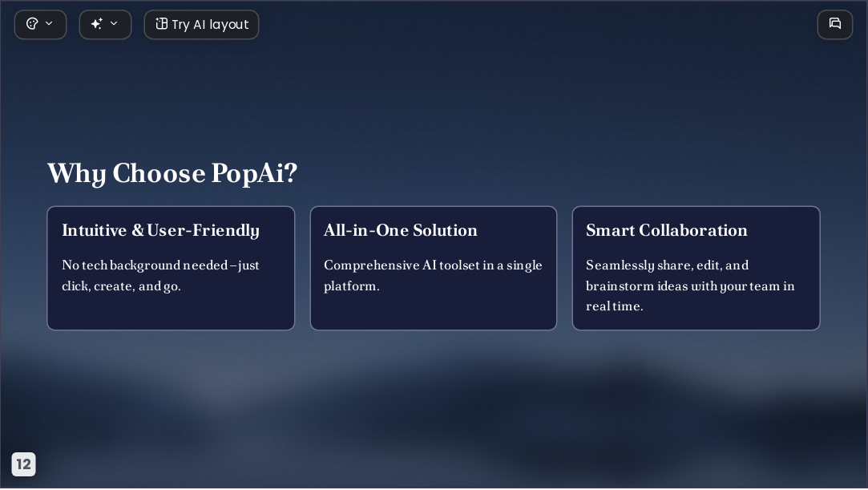
Task: Click the Try AI layout button
Action: [201, 24]
